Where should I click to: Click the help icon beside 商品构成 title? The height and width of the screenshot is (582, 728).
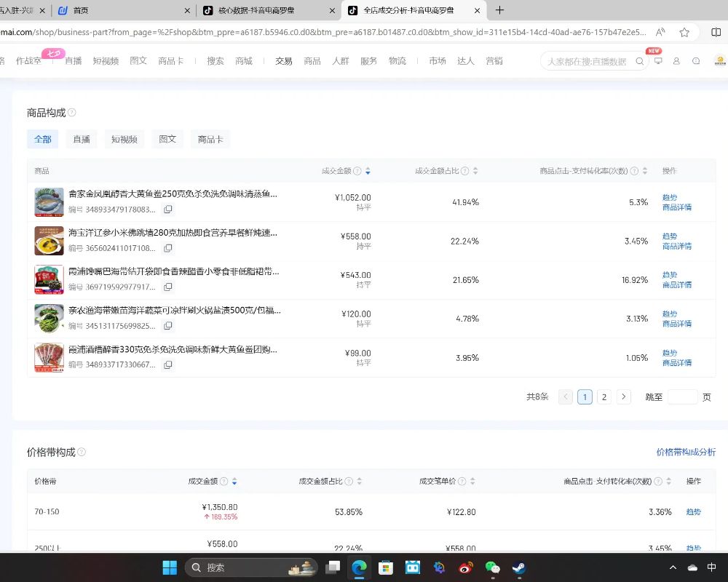coord(71,113)
